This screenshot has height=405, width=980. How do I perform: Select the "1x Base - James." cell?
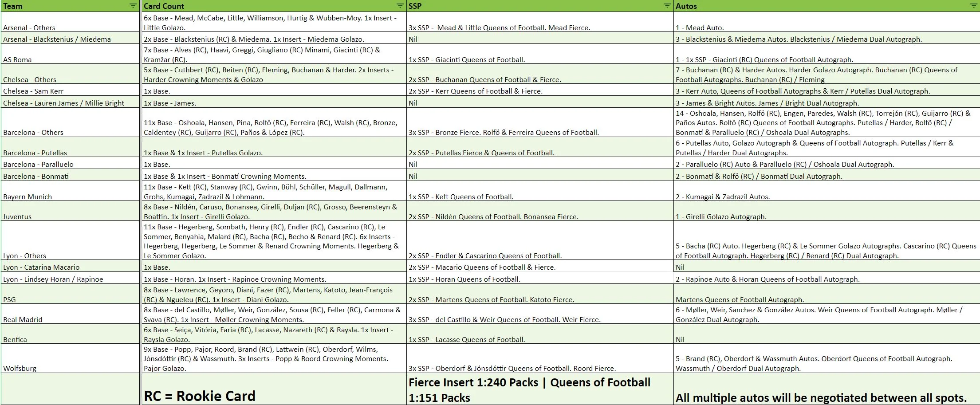coord(274,102)
